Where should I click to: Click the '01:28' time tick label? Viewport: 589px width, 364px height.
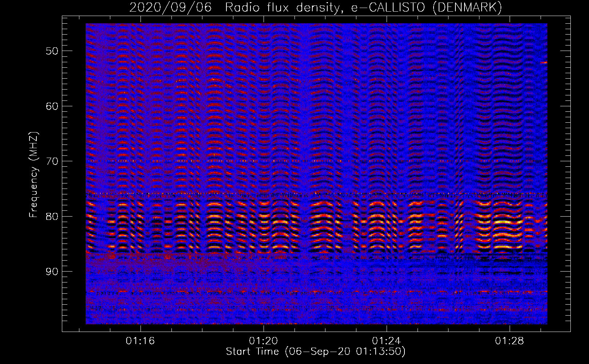(509, 341)
